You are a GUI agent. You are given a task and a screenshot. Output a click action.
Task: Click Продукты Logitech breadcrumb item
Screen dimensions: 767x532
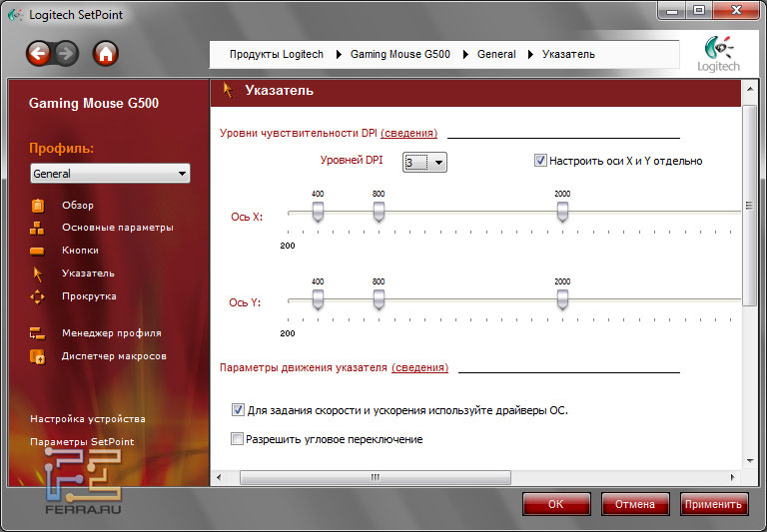[278, 54]
